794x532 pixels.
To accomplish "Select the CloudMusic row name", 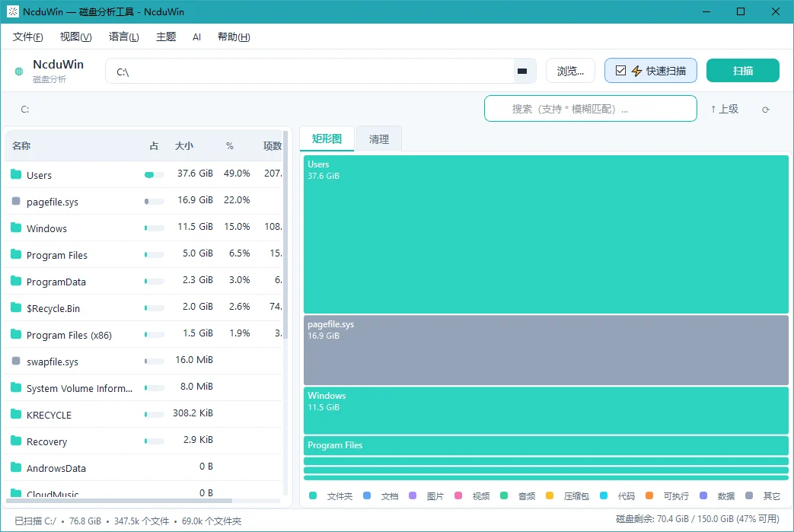I will point(53,494).
